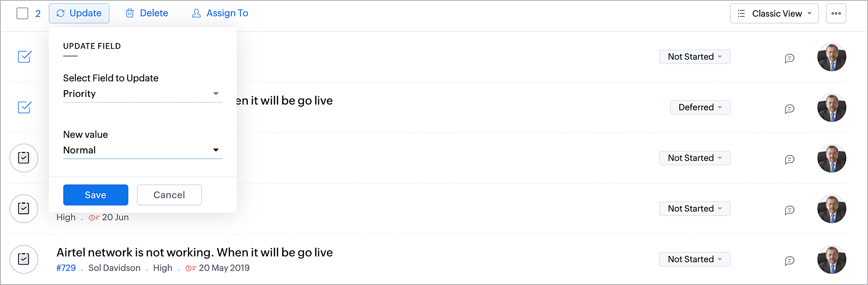Click Update in the bulk action toolbar
The width and height of the screenshot is (868, 285).
tap(79, 13)
